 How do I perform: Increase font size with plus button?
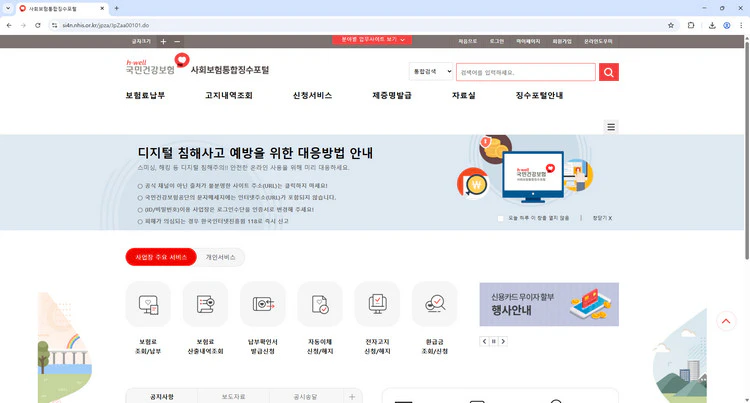pos(163,41)
